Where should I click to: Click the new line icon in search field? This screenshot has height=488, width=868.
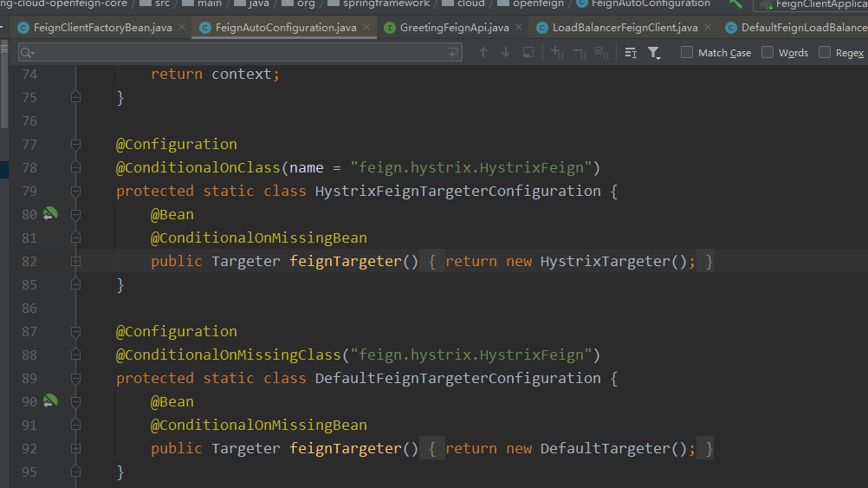click(453, 53)
